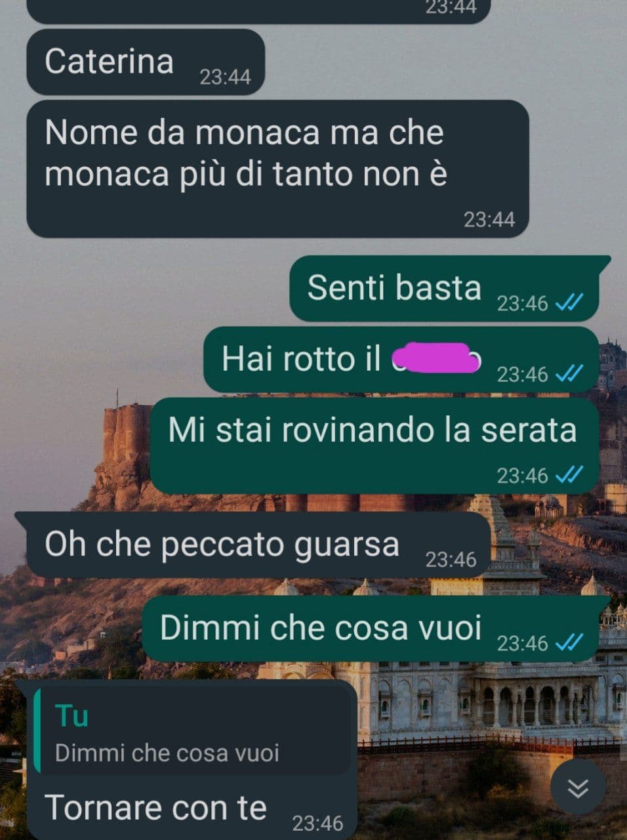Click the read ticks on 'Senti basta'
The height and width of the screenshot is (840, 627).
[x=569, y=303]
